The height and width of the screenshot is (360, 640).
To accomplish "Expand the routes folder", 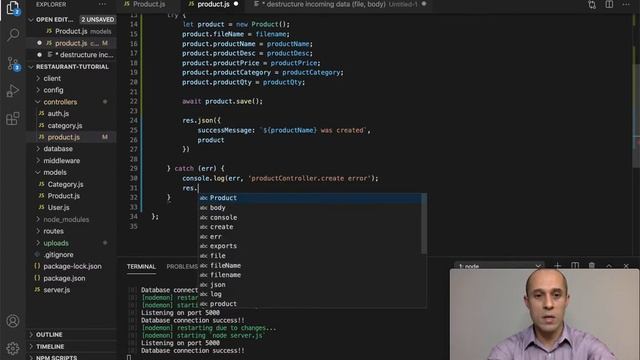I will [53, 231].
